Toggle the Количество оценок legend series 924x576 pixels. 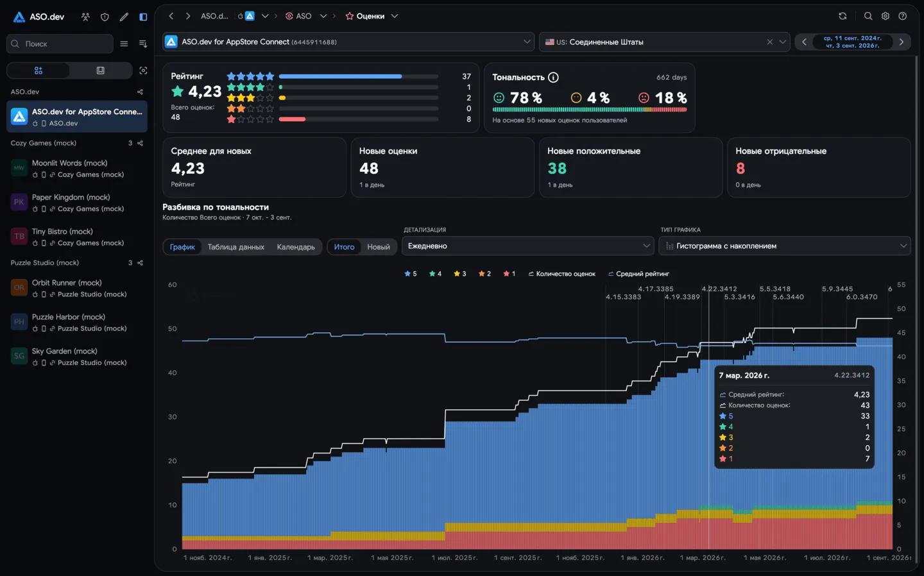point(561,274)
